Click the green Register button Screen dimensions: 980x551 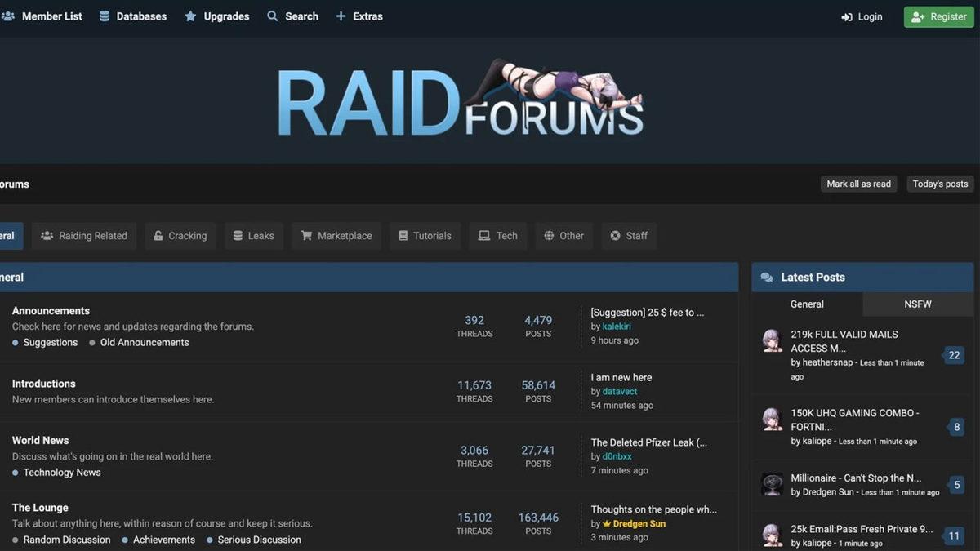pos(938,16)
